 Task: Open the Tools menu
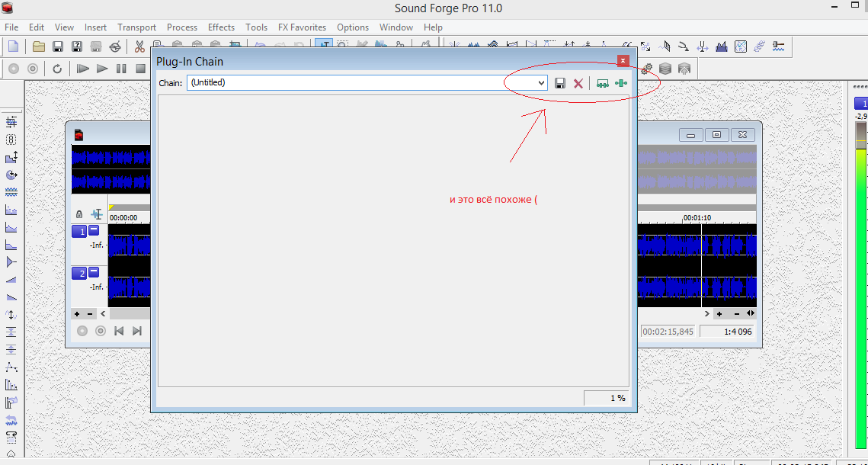tap(256, 27)
